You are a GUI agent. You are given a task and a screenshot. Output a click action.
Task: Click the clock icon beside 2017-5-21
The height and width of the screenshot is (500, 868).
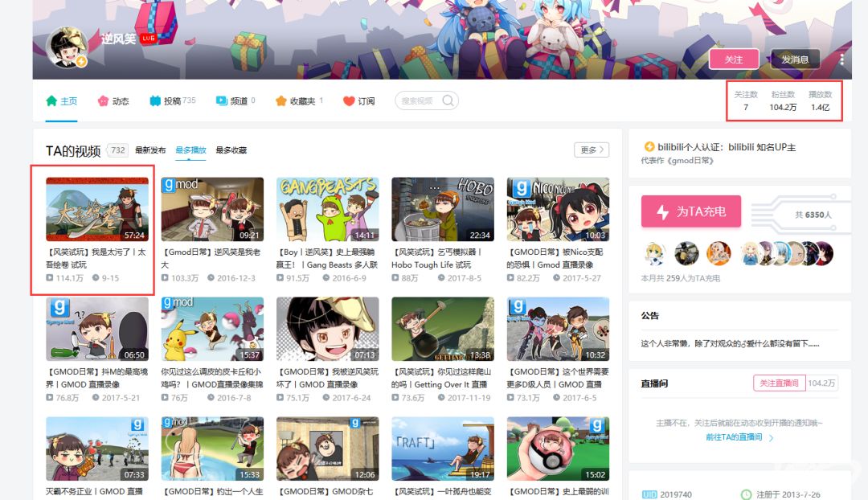point(96,398)
